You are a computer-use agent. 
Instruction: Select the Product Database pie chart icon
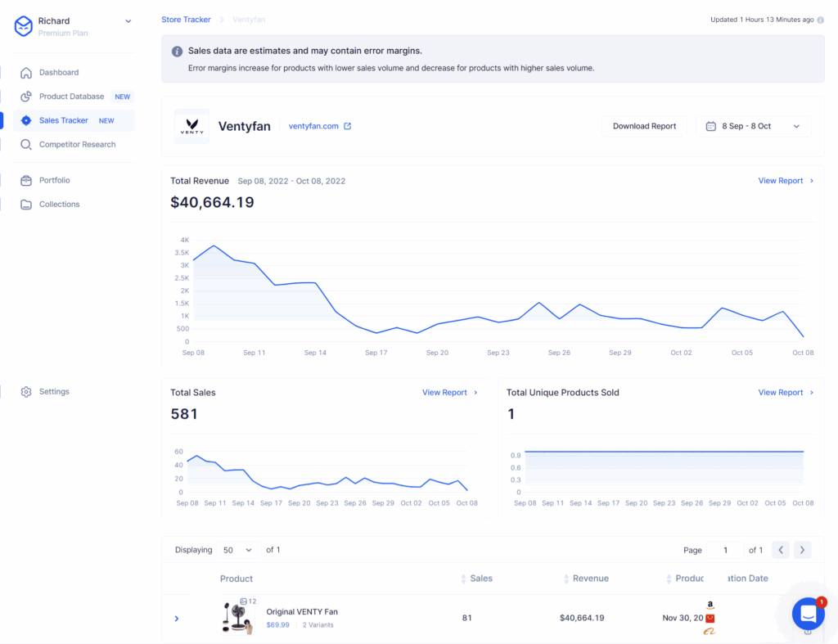pyautogui.click(x=26, y=97)
